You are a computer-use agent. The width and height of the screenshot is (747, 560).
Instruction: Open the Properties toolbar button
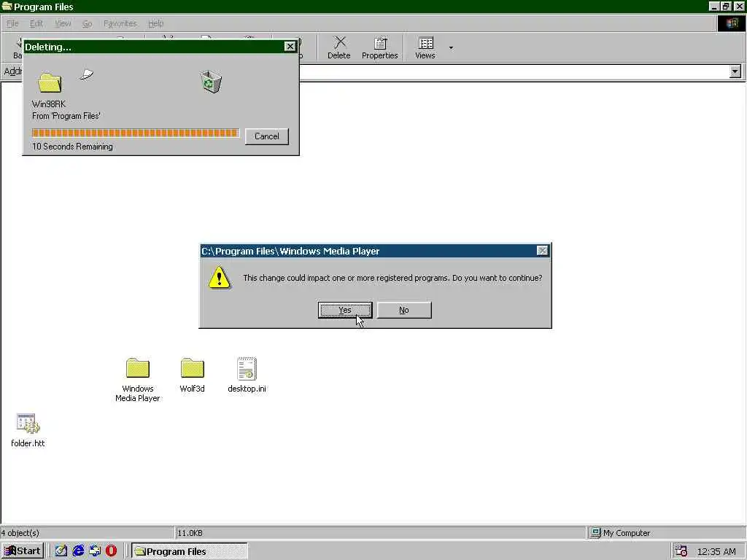(379, 47)
